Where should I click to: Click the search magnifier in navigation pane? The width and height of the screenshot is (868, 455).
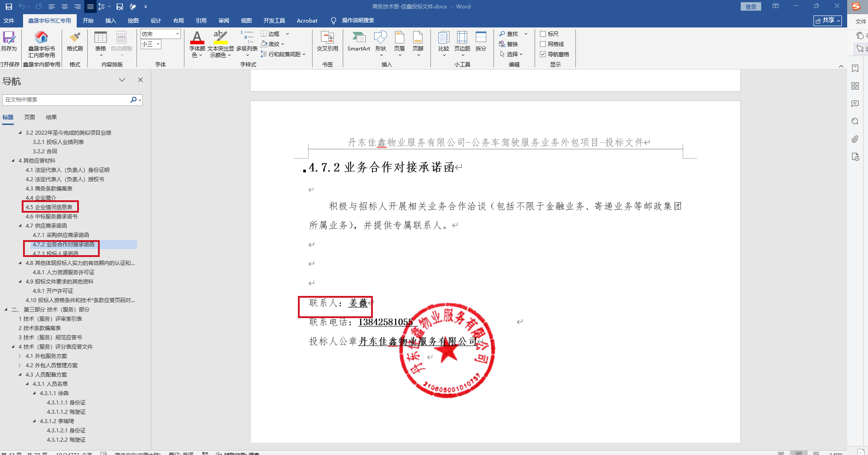tap(133, 100)
